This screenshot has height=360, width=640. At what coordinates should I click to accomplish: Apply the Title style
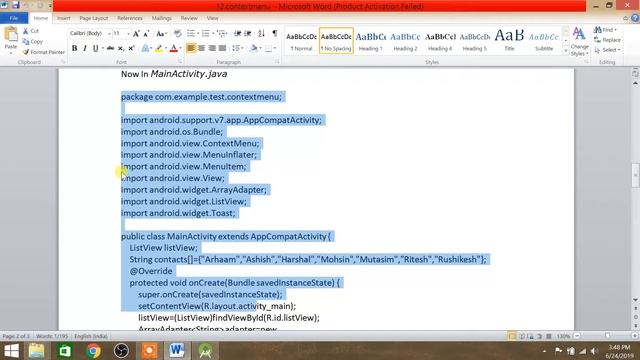(x=509, y=41)
